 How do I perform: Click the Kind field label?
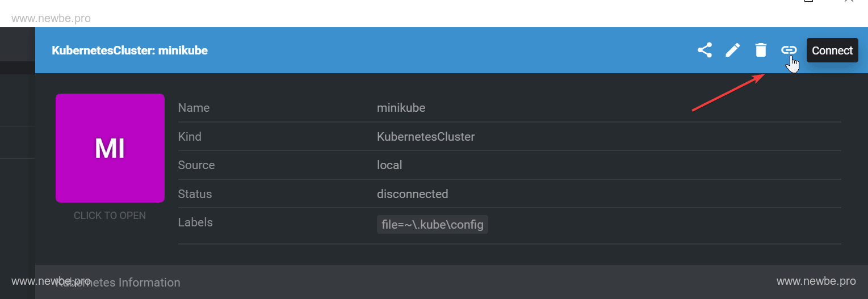point(190,137)
